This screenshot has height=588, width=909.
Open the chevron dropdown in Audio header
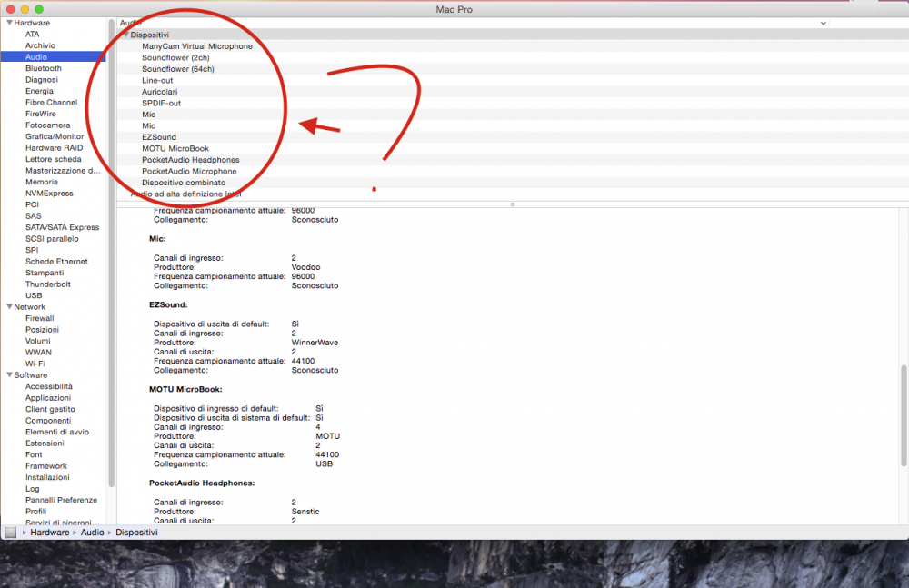[824, 24]
